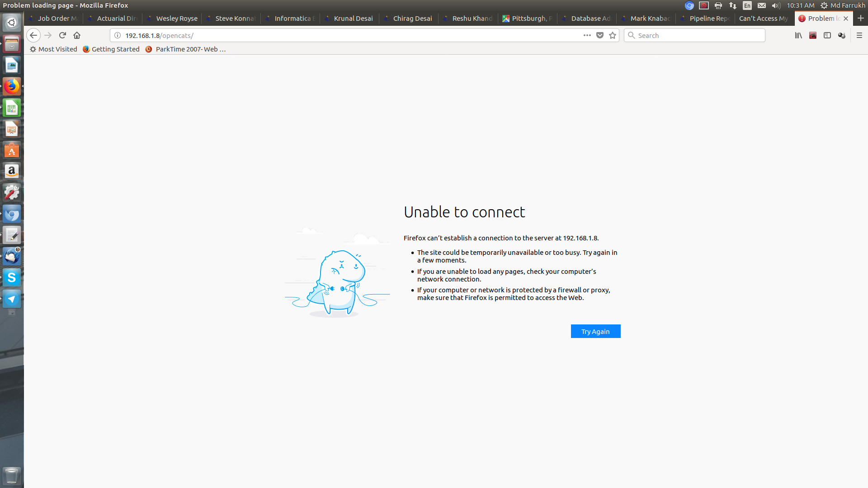
Task: Click the Try Again button
Action: [595, 331]
